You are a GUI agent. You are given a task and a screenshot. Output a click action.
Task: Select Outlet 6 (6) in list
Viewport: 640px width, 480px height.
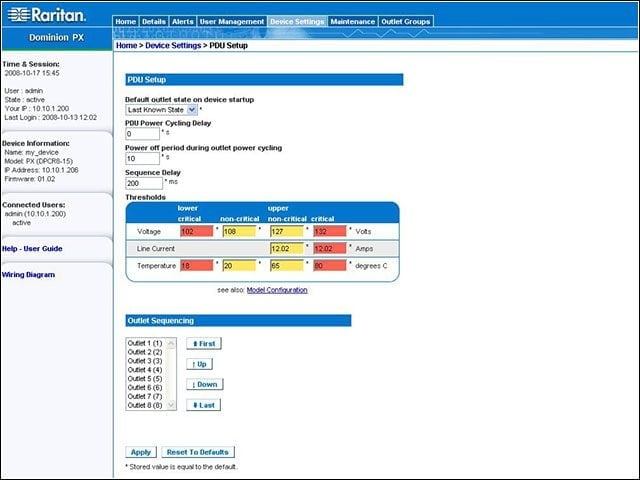[145, 387]
